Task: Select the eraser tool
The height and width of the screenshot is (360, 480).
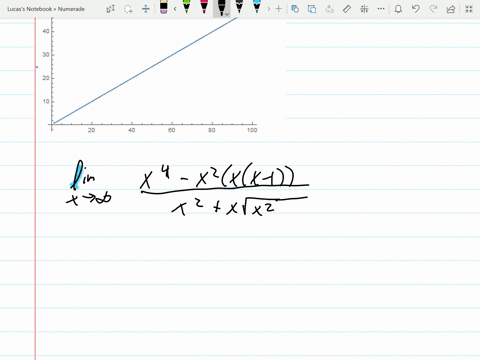Action: tap(163, 7)
